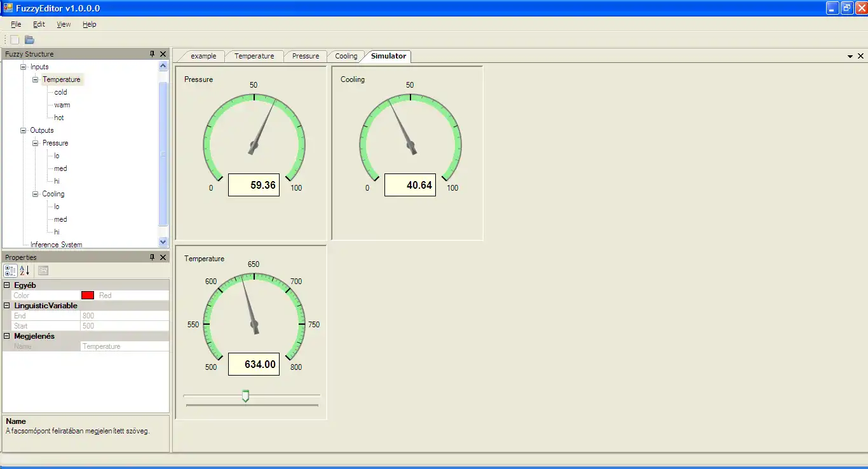
Task: Select the Pressure tree item
Action: 55,143
